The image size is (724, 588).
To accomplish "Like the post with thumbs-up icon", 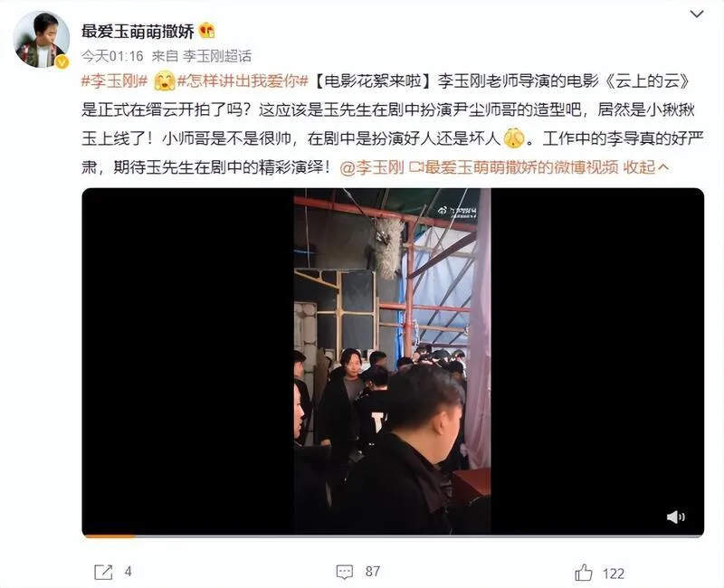I will pyautogui.click(x=584, y=573).
